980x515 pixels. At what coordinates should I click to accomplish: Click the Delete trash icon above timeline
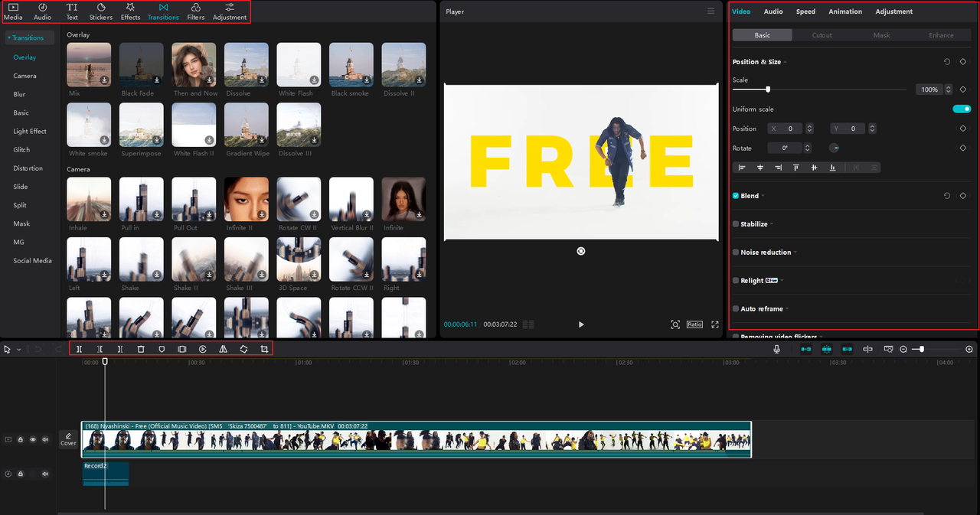pos(141,349)
